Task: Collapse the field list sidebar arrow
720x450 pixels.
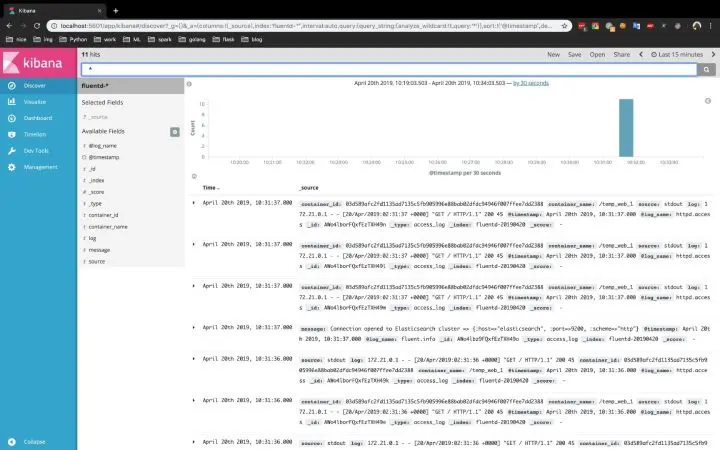Action: [x=189, y=84]
